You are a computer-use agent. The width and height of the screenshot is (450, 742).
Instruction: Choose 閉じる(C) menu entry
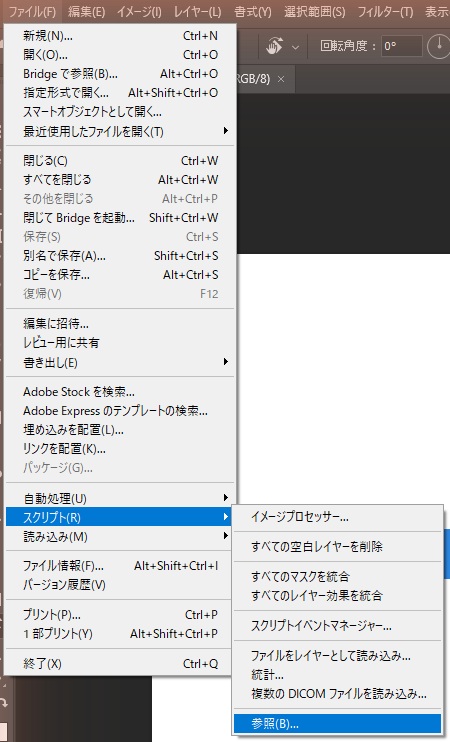pyautogui.click(x=120, y=161)
